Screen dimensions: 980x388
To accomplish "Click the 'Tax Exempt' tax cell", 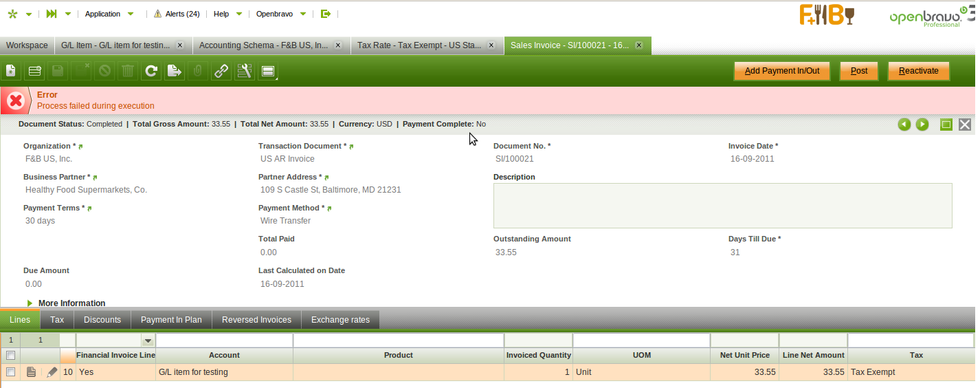I will [x=910, y=372].
